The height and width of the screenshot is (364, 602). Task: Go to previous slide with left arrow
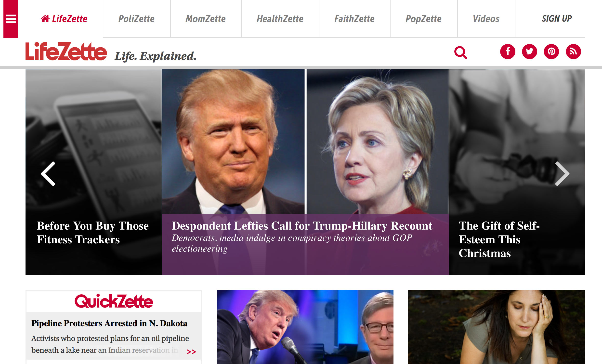[48, 174]
